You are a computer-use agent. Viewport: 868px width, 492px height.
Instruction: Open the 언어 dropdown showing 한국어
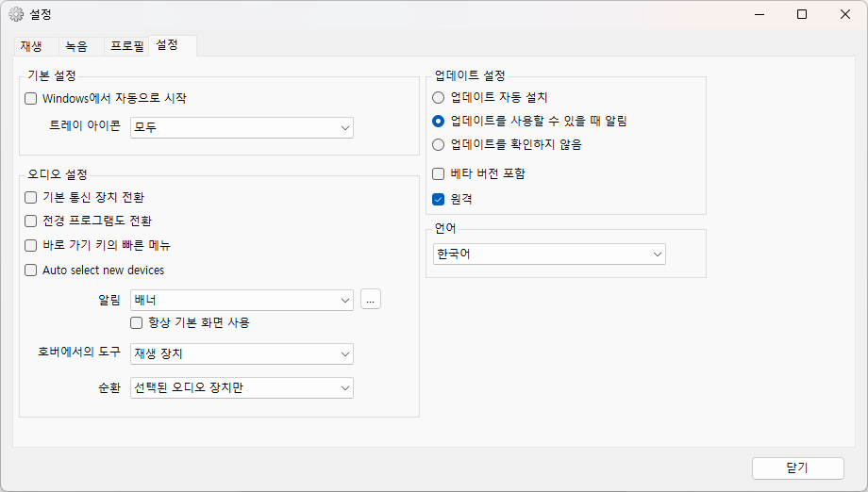(x=549, y=254)
